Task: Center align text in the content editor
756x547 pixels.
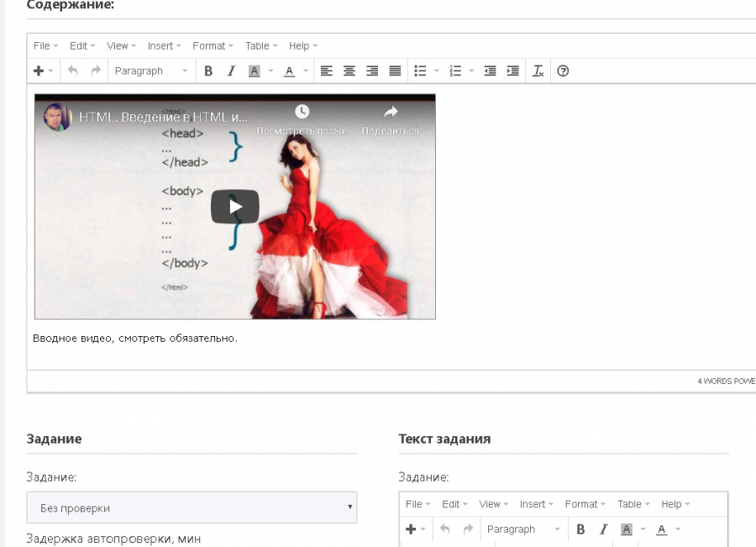Action: coord(349,71)
